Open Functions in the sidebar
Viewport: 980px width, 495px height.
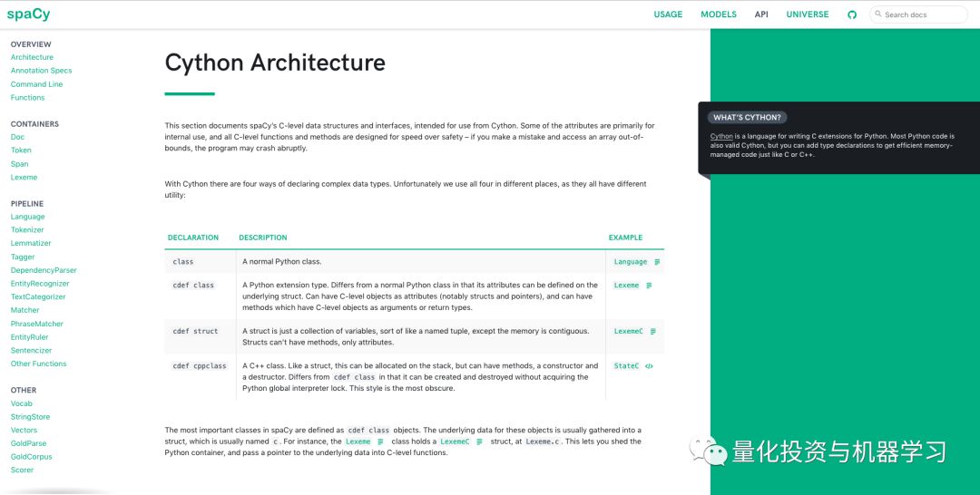pyautogui.click(x=27, y=98)
